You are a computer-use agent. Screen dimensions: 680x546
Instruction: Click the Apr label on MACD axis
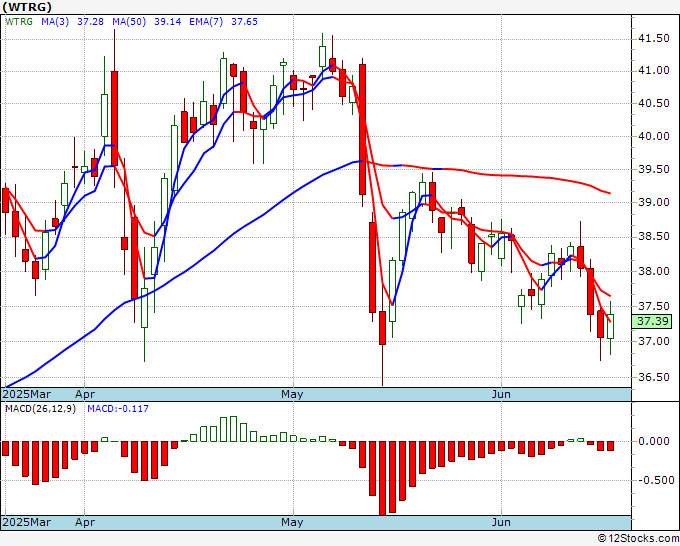pos(85,522)
